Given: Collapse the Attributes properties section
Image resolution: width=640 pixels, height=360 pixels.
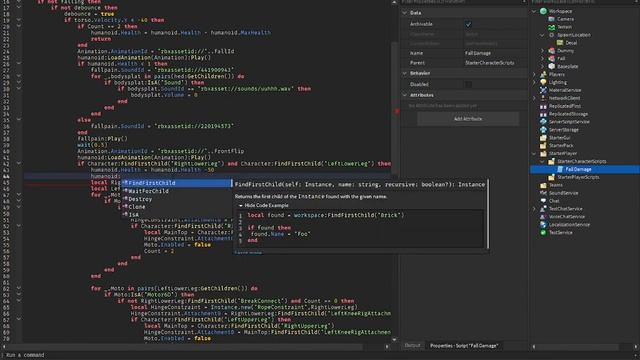Looking at the screenshot, I should [405, 95].
